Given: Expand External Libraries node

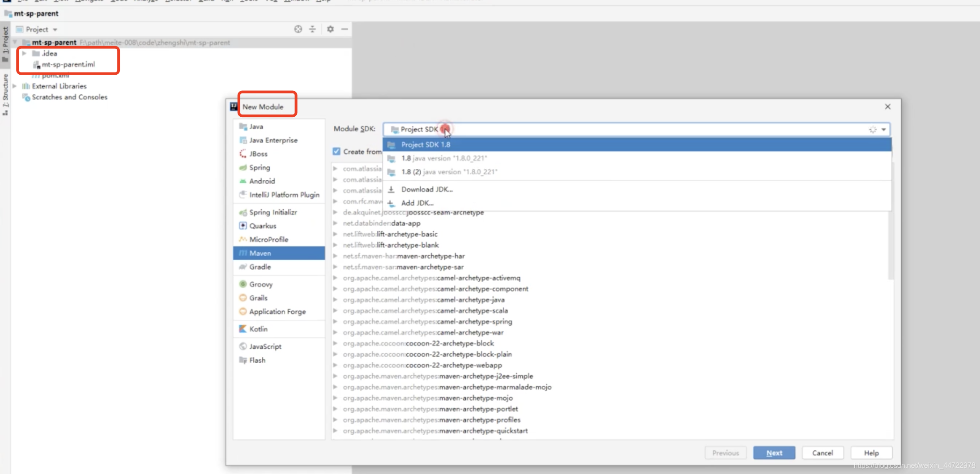Looking at the screenshot, I should click(x=15, y=86).
